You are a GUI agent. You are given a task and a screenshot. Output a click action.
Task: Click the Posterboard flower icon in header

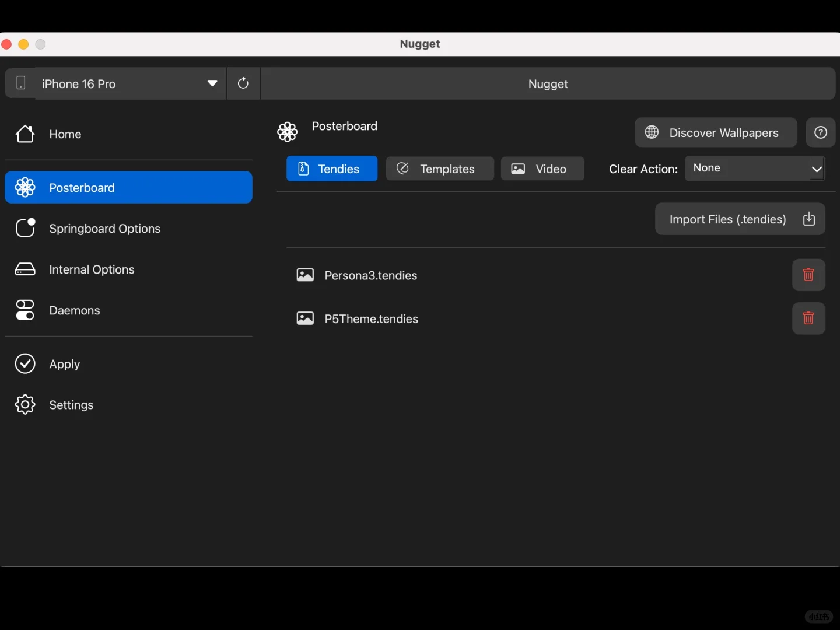point(287,132)
